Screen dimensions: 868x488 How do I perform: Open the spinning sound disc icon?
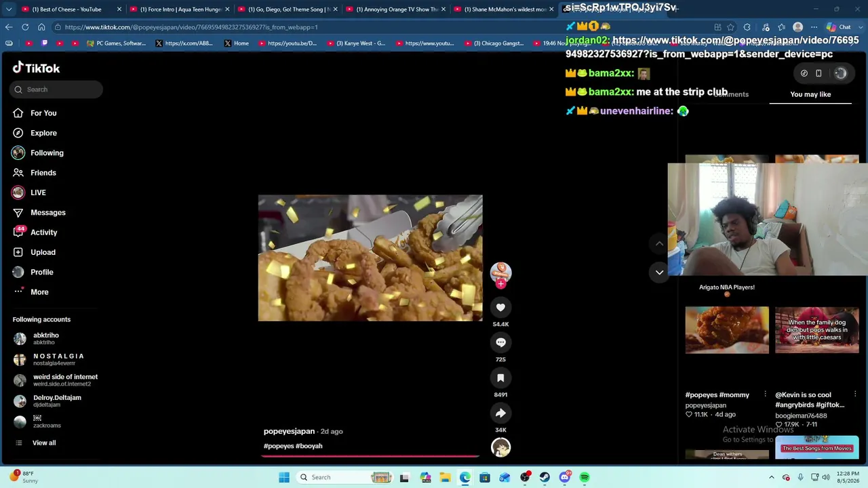[x=500, y=447]
